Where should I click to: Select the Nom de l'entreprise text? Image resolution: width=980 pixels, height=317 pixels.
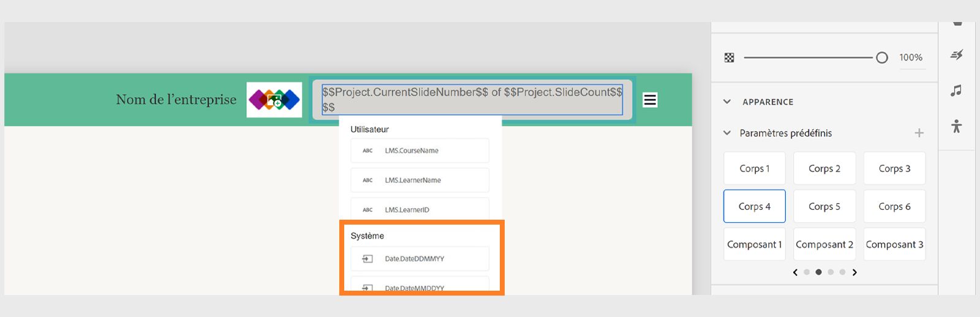point(176,100)
